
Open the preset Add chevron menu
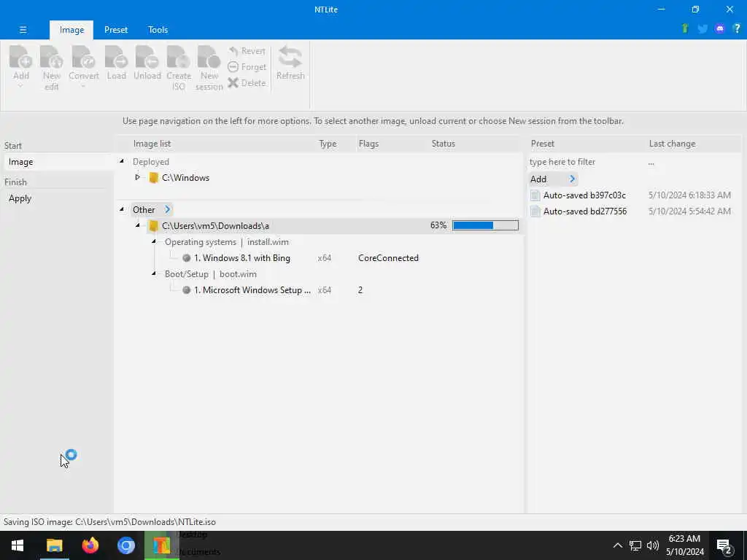572,179
